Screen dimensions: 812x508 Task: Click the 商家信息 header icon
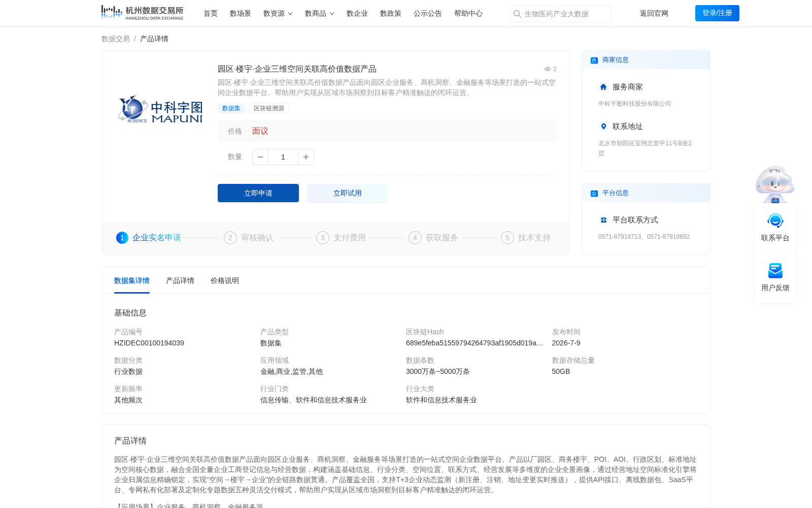[x=594, y=60]
